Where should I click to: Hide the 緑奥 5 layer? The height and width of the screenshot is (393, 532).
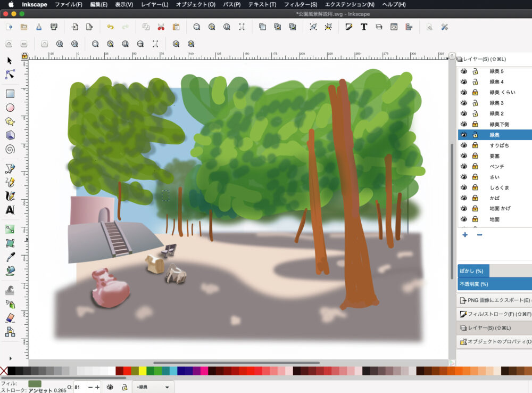[464, 71]
